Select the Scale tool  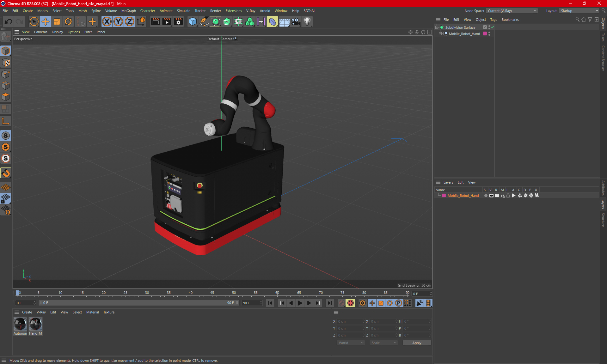(57, 21)
